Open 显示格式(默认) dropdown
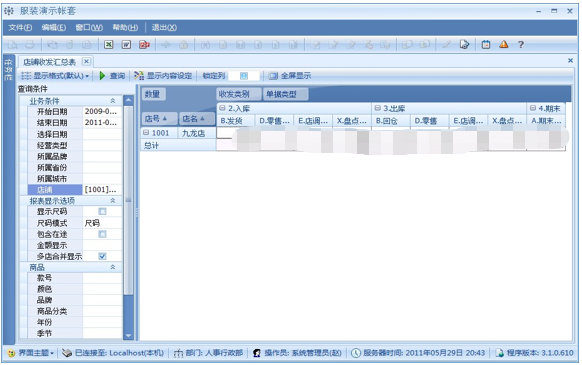 [x=55, y=76]
